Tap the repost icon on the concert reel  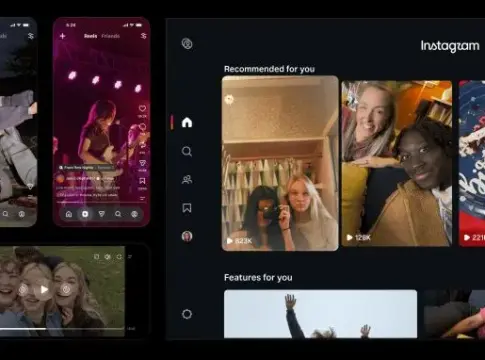pos(142,145)
